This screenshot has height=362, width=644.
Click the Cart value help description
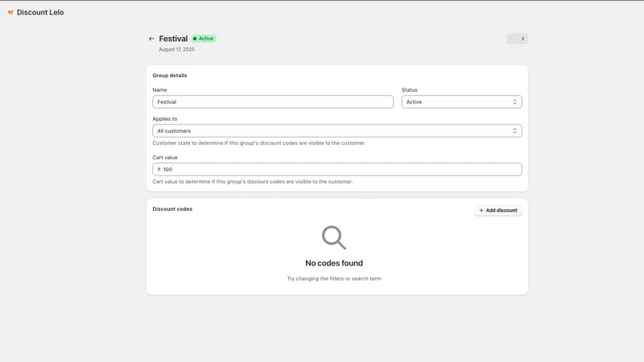click(253, 182)
